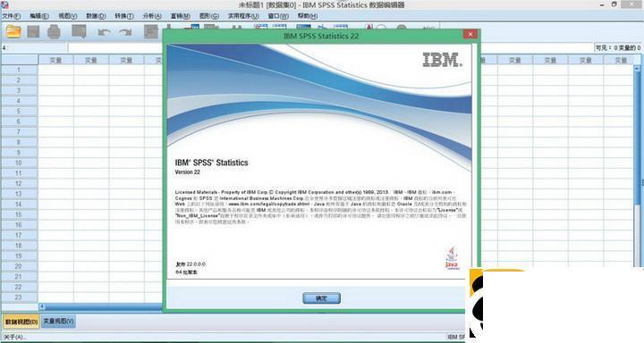Open the Go to case toolbar icon
The image size is (644, 343).
tap(151, 32)
